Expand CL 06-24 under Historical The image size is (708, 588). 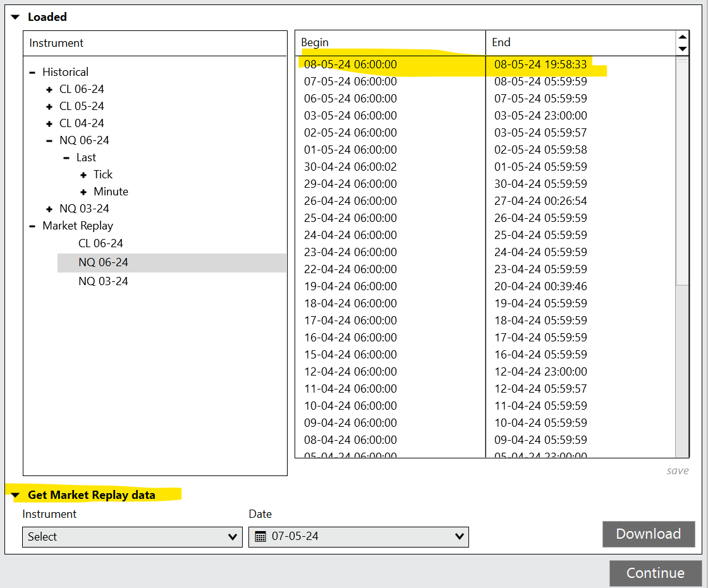49,89
